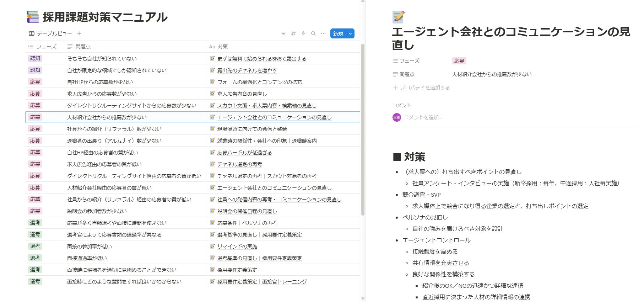Image resolution: width=644 pixels, height=302 pixels.
Task: Click the page icon for 採用要件定義策定
Action: pyautogui.click(x=212, y=270)
